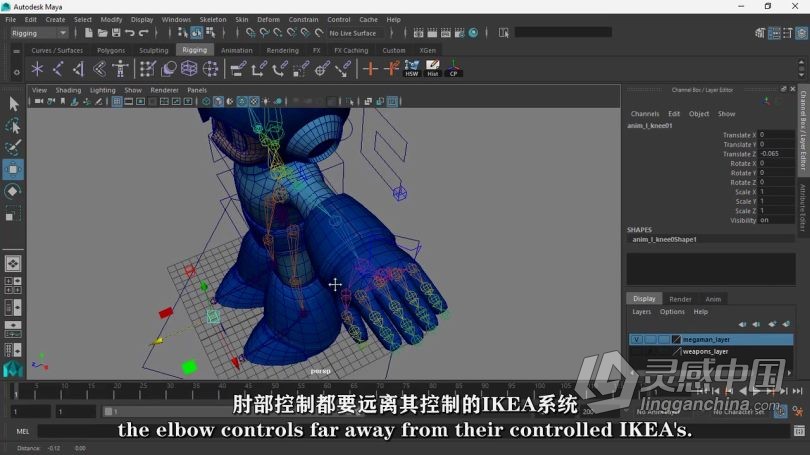Open the viewport Renderer menu

point(164,90)
